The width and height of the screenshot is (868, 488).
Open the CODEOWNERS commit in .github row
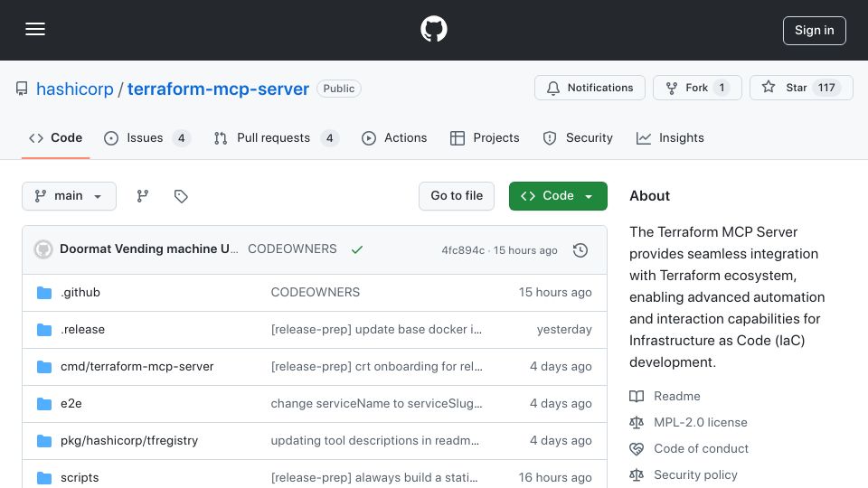[315, 292]
